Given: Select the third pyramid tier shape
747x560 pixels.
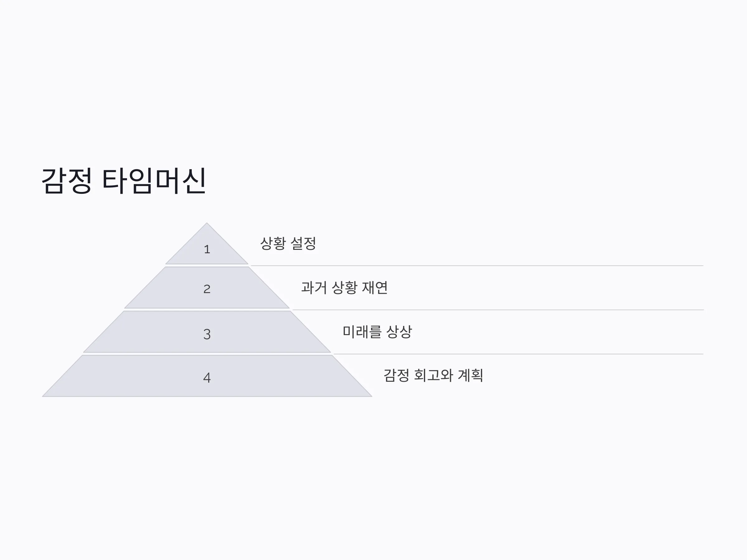Looking at the screenshot, I should pyautogui.click(x=207, y=332).
